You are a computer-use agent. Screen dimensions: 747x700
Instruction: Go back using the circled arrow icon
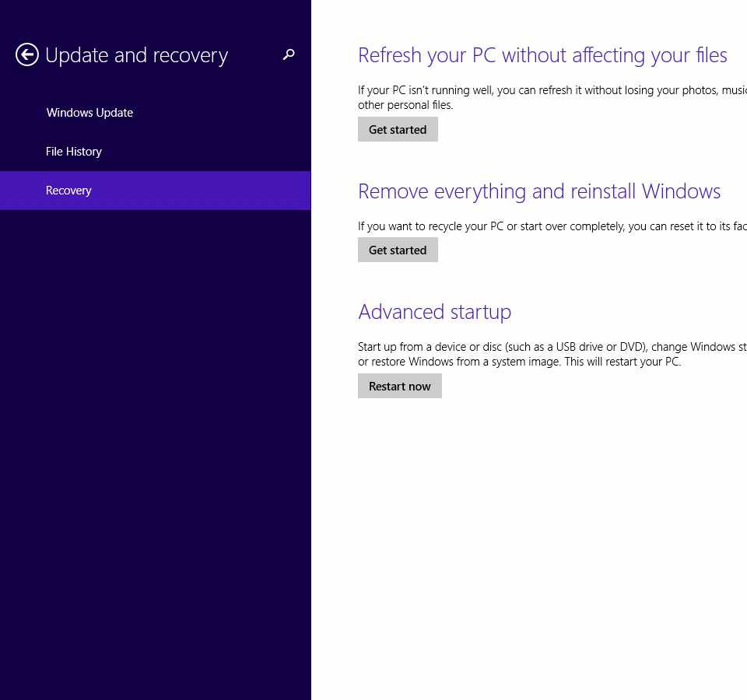26,54
